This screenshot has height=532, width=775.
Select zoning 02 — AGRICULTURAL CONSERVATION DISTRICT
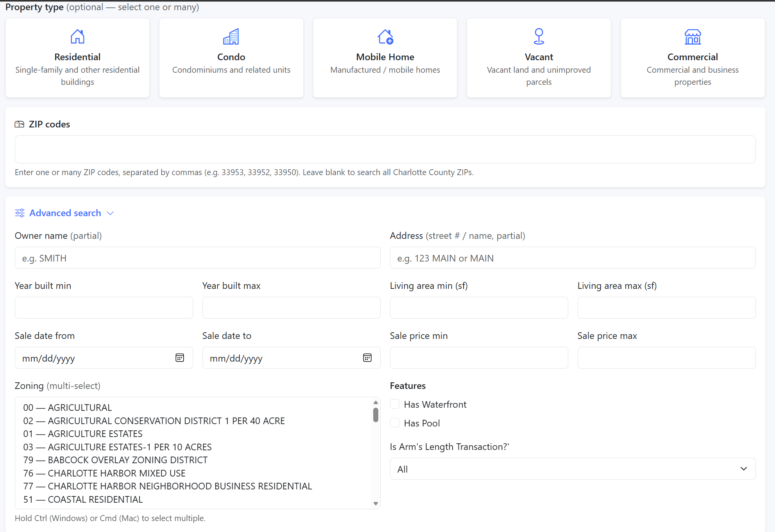193,421
